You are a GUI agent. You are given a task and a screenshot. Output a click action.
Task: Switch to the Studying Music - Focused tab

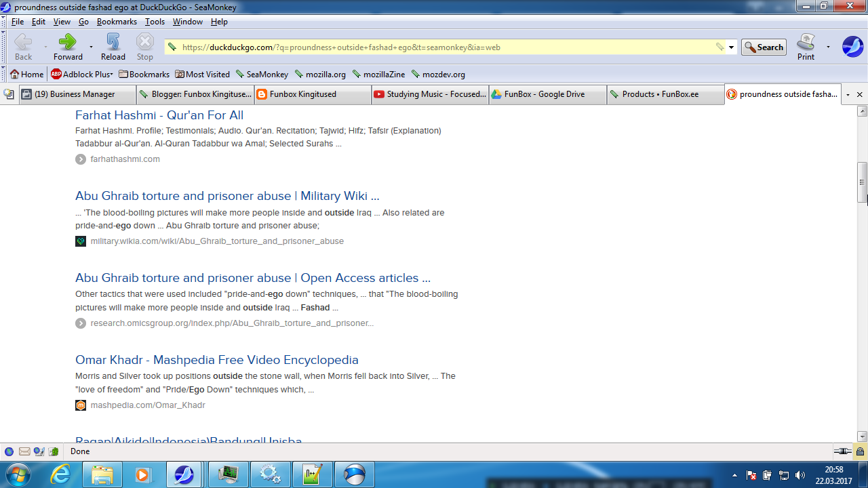[x=431, y=95]
